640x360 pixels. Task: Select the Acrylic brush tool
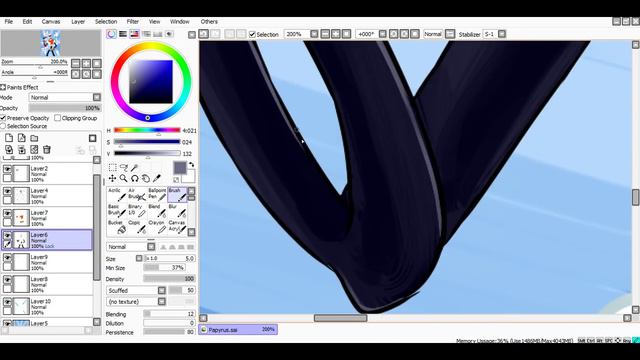tap(117, 195)
